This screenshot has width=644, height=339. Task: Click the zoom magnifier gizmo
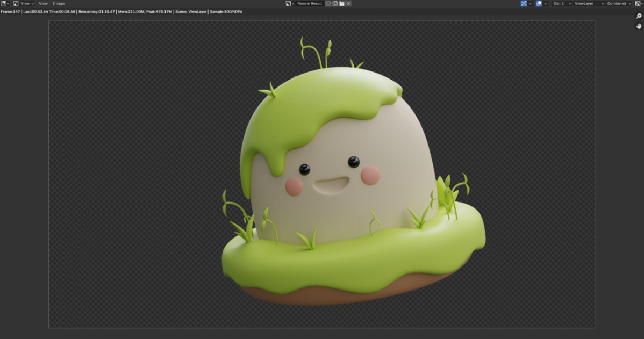coord(639,16)
